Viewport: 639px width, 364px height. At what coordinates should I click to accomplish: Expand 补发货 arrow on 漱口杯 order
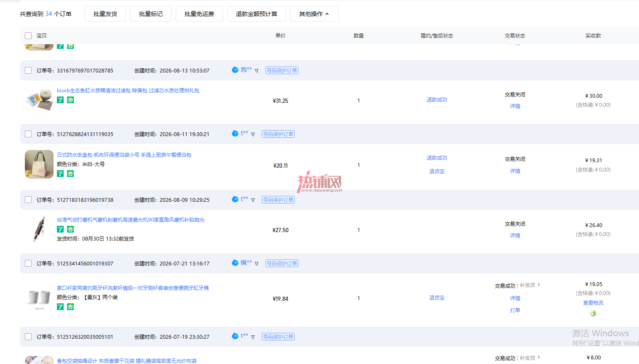(x=539, y=285)
